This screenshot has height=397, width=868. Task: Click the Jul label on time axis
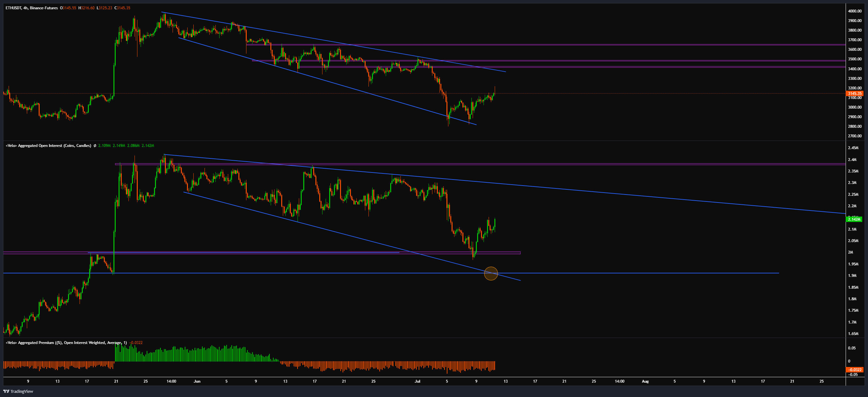417,381
